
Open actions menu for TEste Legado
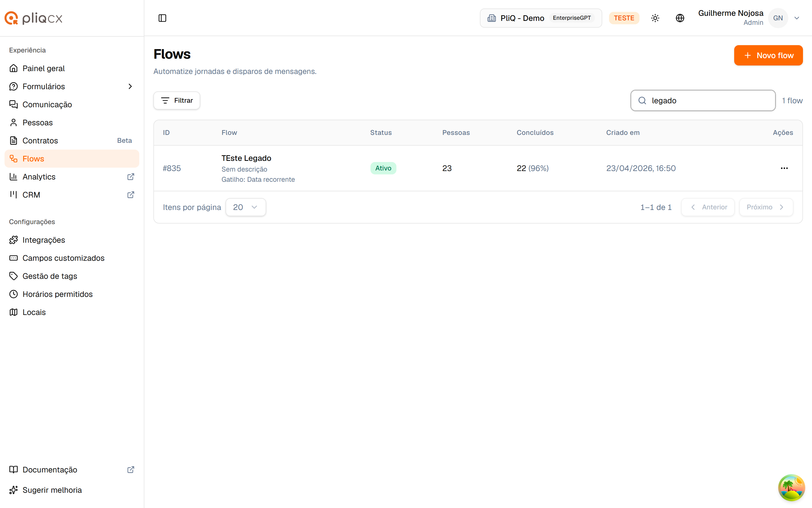[x=784, y=168]
